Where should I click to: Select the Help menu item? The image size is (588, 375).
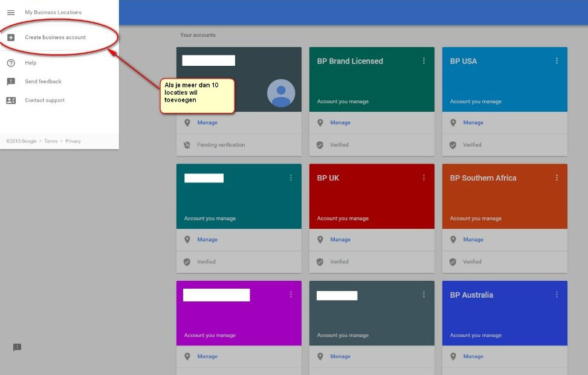[x=60, y=63]
